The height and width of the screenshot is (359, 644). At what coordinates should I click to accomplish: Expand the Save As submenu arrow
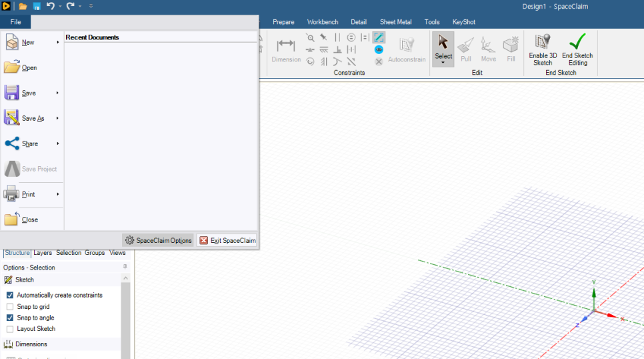tap(58, 118)
